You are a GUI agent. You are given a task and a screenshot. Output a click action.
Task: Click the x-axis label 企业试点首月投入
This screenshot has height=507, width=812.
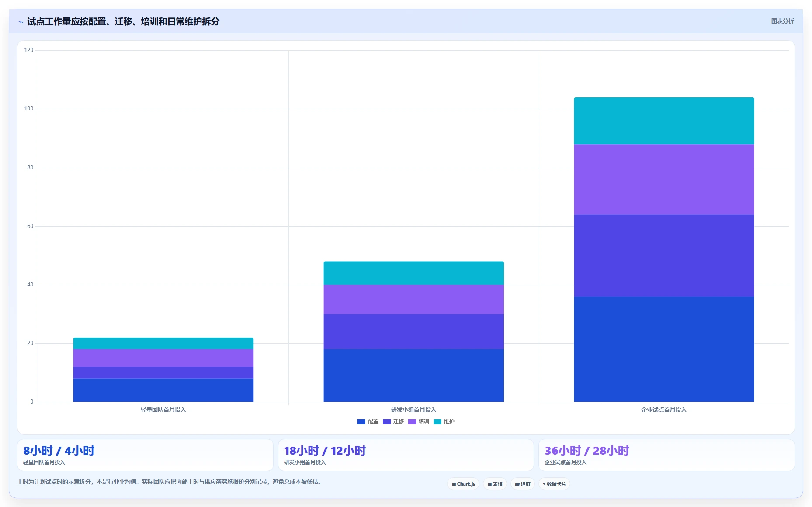(664, 410)
